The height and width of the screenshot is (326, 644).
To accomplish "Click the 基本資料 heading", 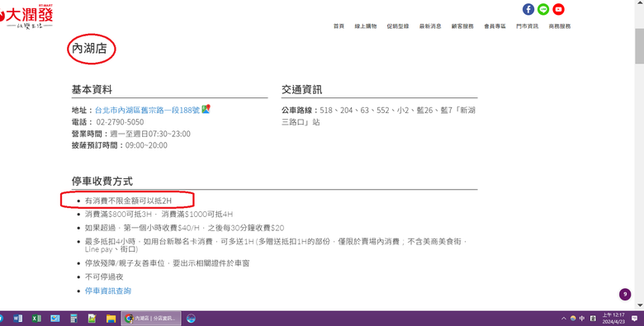I will [x=92, y=89].
